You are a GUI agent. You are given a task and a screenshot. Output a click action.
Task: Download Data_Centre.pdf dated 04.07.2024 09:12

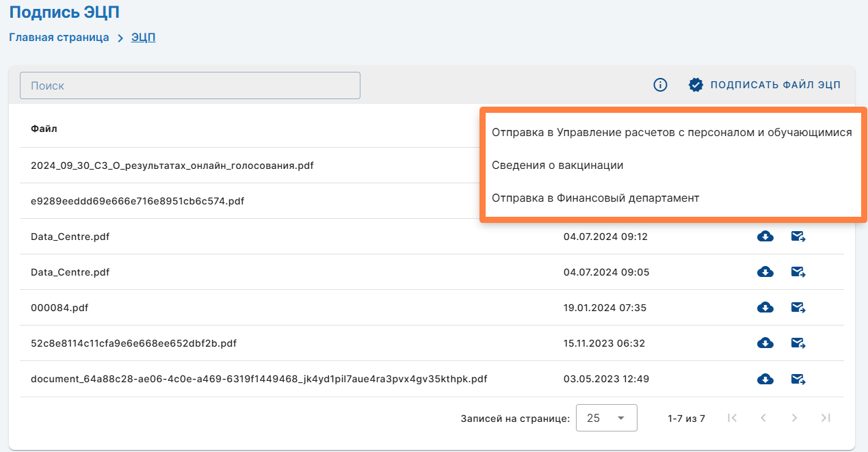click(x=765, y=237)
